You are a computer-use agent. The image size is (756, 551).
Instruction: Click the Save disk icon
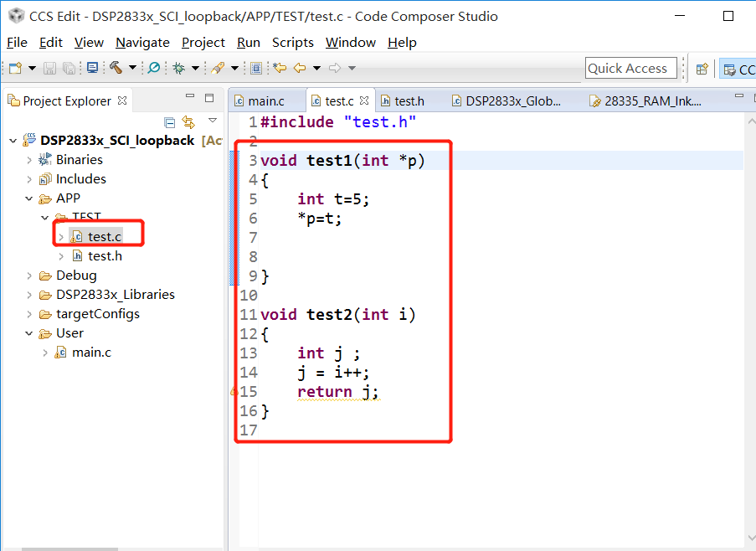(49, 68)
